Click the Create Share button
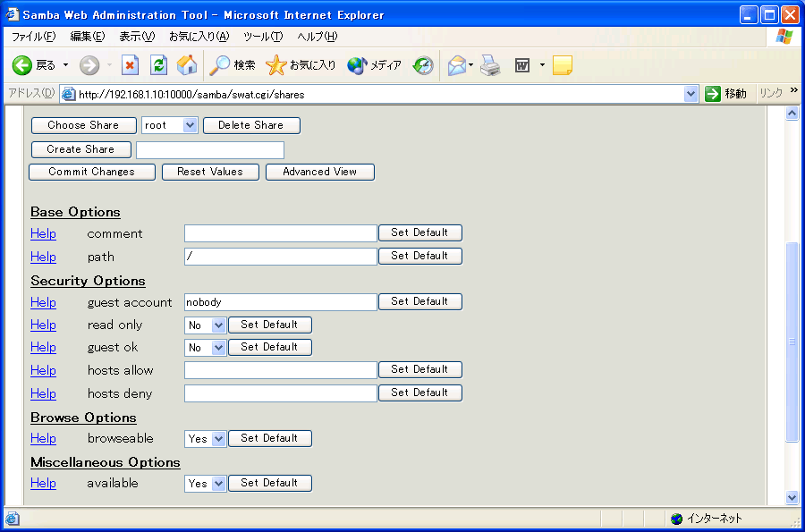The image size is (805, 532). 81,149
